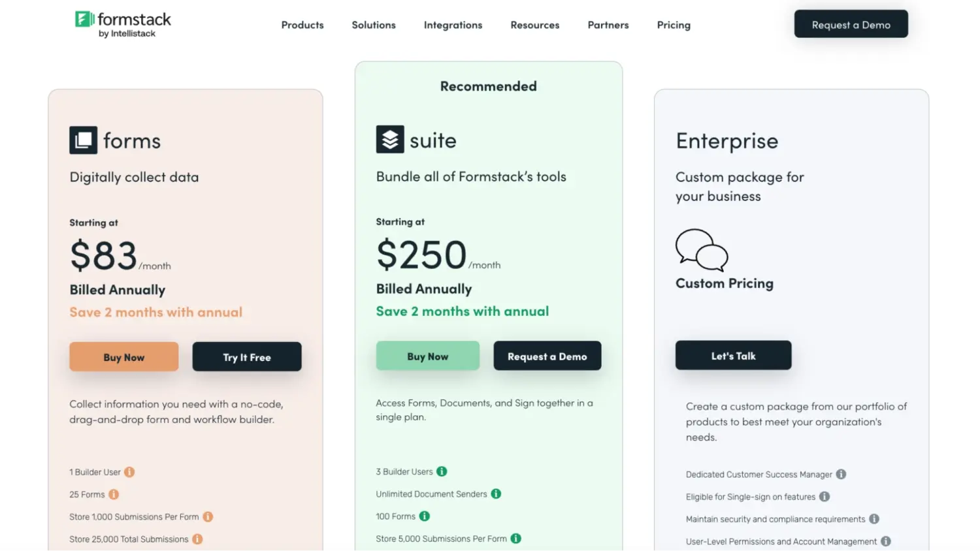The height and width of the screenshot is (551, 980).
Task: Click the Formstack logo
Action: point(123,22)
